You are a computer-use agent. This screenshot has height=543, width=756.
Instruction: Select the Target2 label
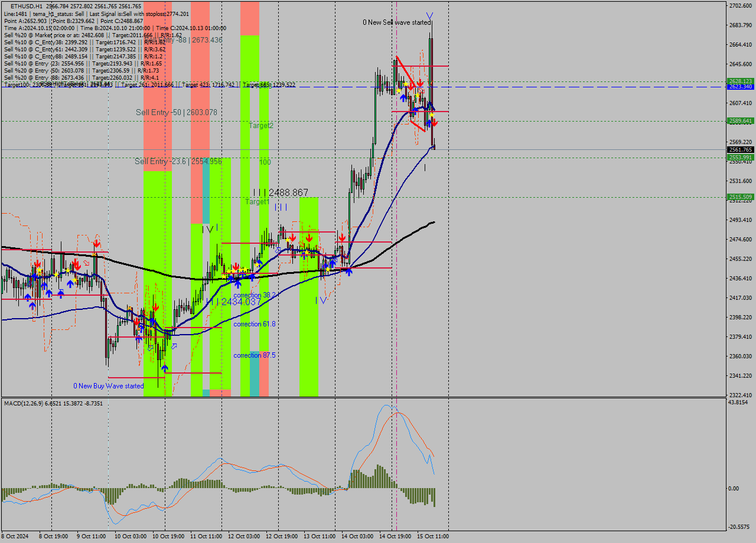coord(261,126)
